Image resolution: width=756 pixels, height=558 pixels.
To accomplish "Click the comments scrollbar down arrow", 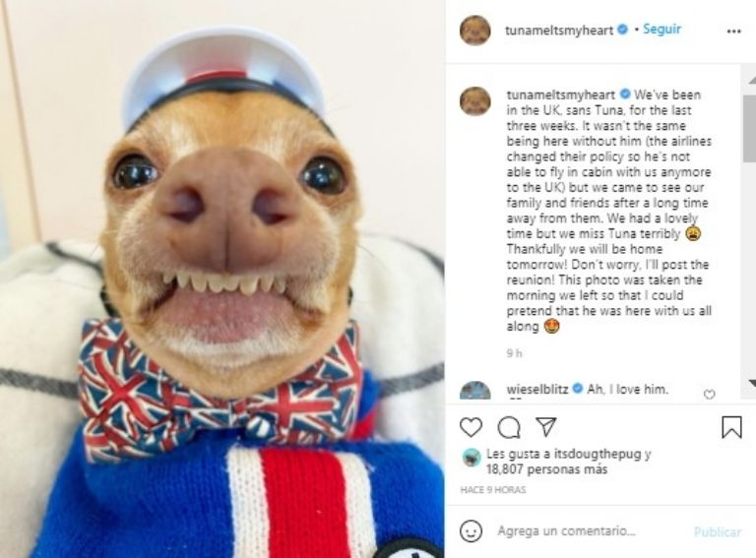I will (751, 383).
